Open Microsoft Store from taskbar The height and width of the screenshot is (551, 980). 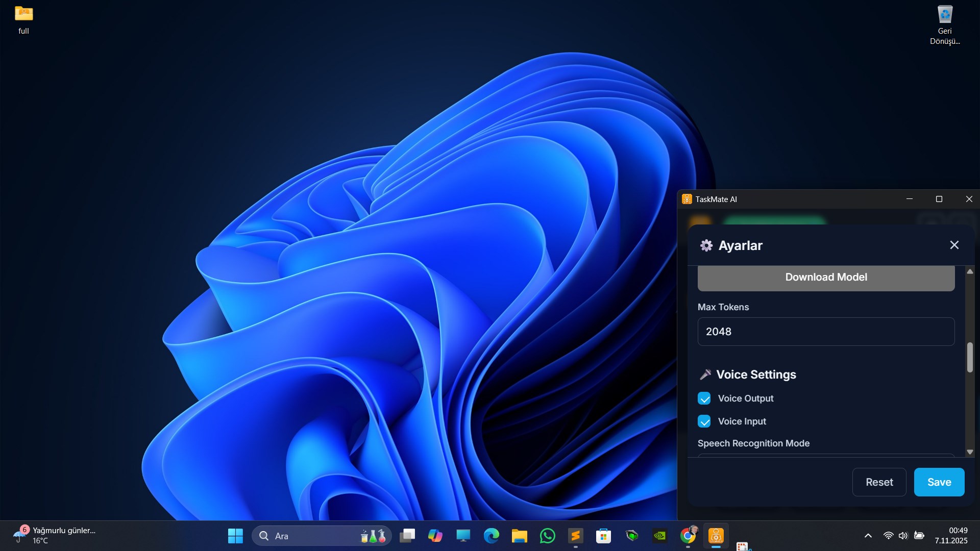click(603, 536)
